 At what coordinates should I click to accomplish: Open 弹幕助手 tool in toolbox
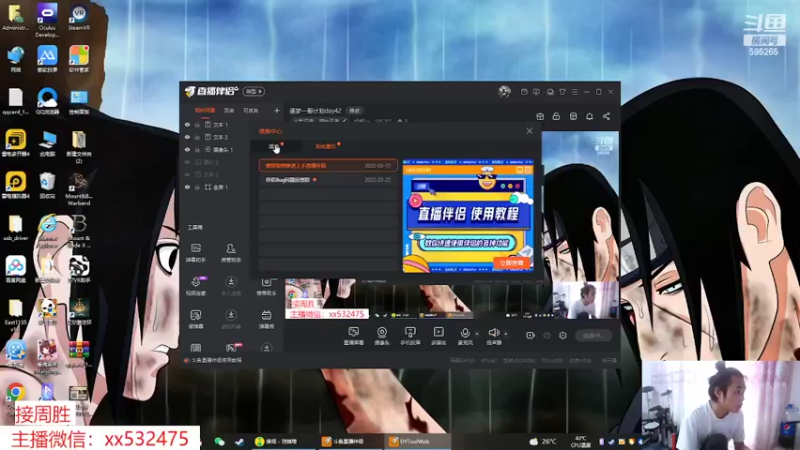pos(195,253)
